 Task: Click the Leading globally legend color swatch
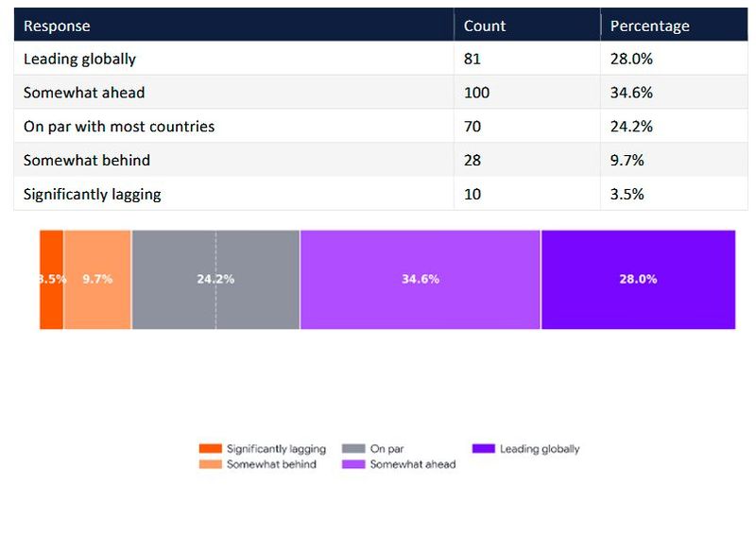(x=483, y=449)
